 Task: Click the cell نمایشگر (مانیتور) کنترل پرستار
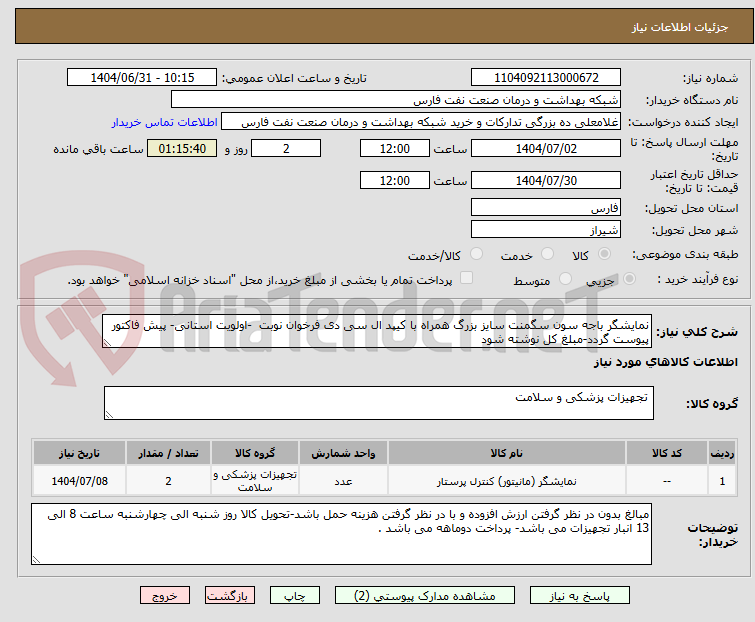[x=507, y=481]
